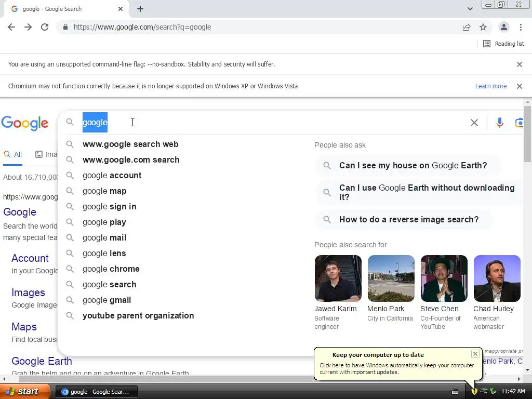The width and height of the screenshot is (532, 399).
Task: Open the Account sitelink
Action: point(30,258)
